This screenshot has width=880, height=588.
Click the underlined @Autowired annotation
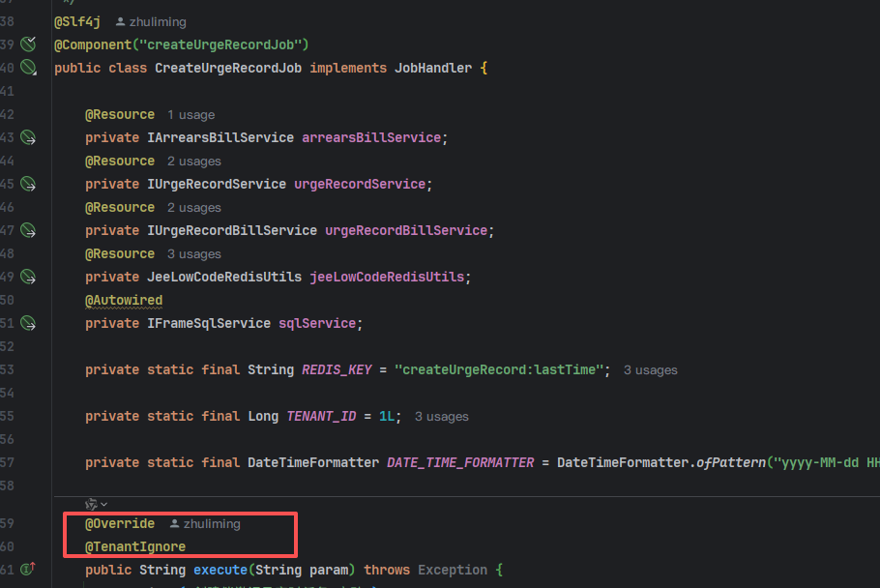[124, 300]
